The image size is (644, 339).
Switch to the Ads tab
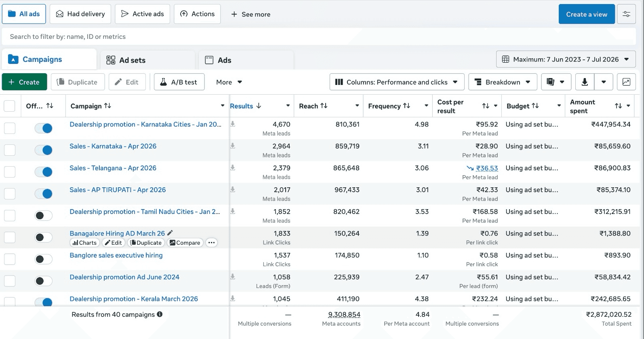(246, 60)
